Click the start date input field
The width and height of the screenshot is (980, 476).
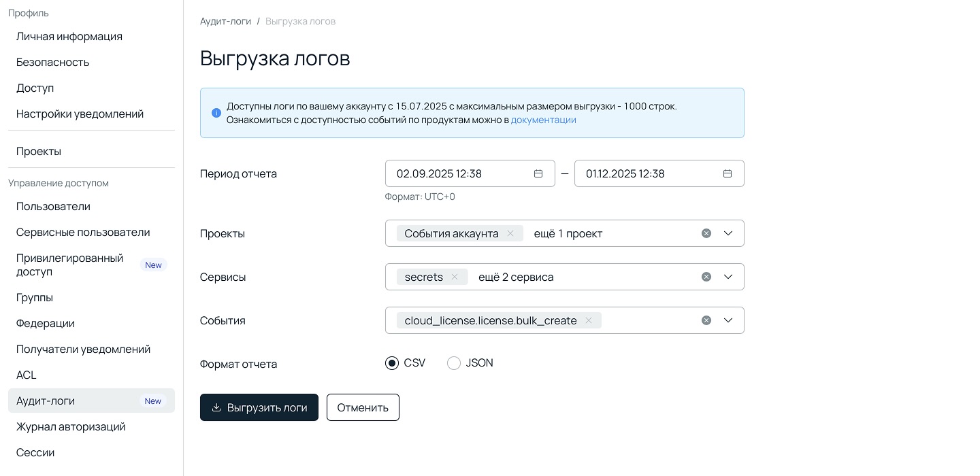click(x=456, y=173)
